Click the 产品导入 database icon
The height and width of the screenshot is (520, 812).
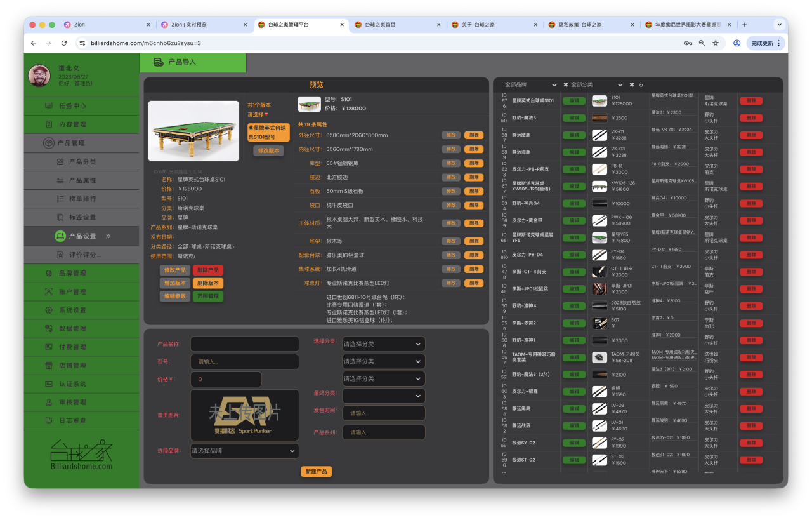[158, 62]
